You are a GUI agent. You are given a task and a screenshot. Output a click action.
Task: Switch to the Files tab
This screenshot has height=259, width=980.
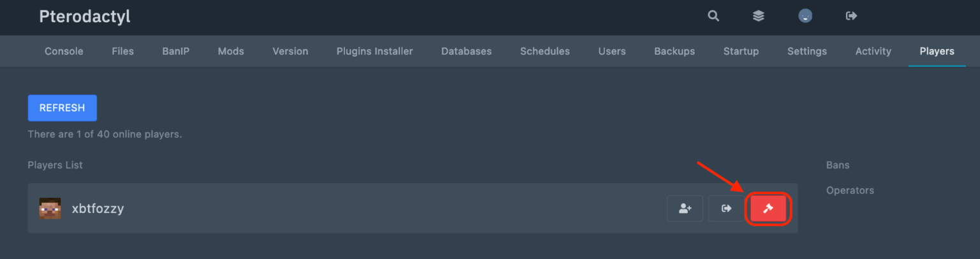(122, 51)
